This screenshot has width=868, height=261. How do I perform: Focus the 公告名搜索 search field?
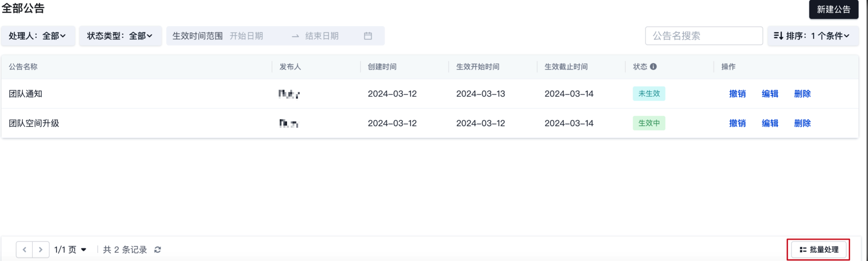click(x=704, y=36)
